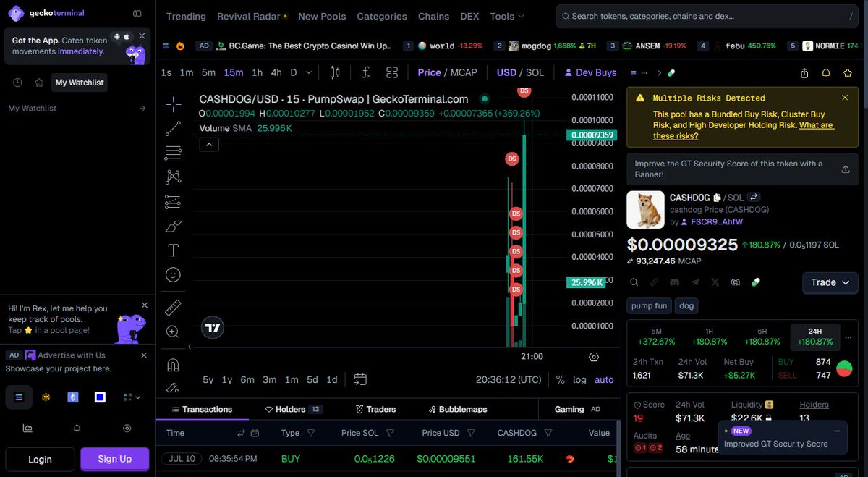Open the Categories page

pyautogui.click(x=382, y=16)
